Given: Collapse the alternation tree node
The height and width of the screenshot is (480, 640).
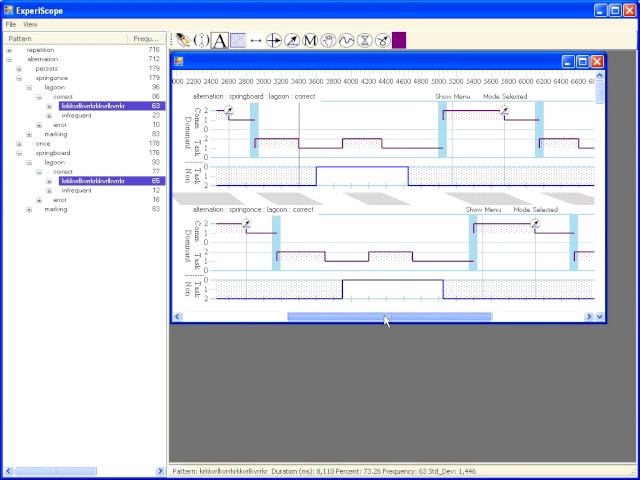Looking at the screenshot, I should 9,59.
